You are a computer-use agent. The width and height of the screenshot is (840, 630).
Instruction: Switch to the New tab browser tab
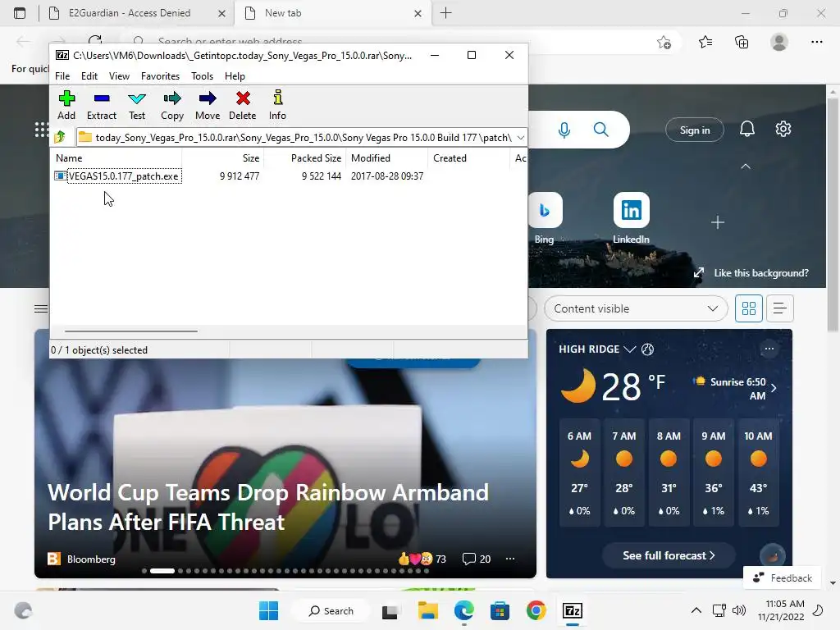(283, 13)
